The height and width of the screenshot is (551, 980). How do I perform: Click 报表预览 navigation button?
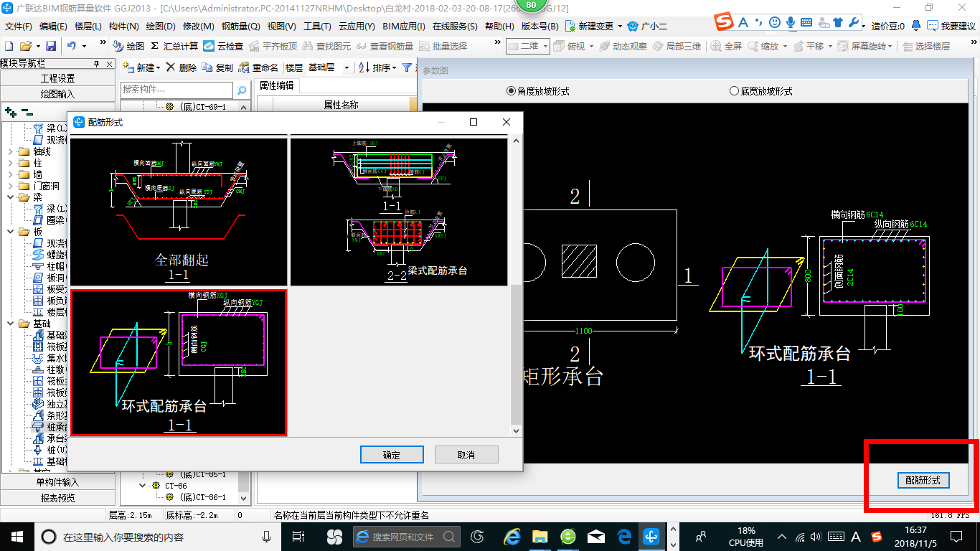tap(58, 497)
